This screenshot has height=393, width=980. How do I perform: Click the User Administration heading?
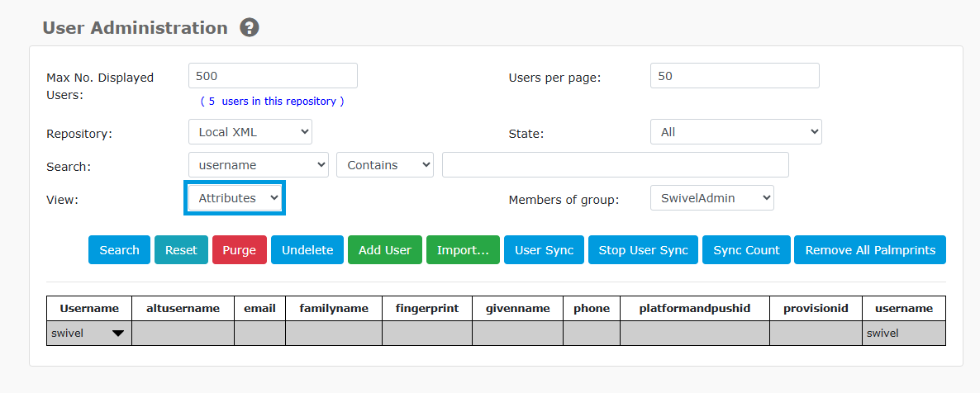tap(135, 28)
